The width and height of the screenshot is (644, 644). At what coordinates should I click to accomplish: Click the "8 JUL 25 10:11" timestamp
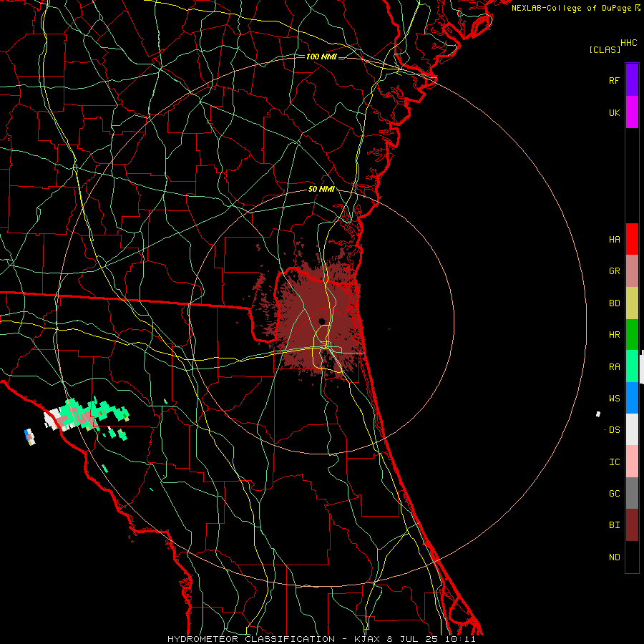[x=431, y=639]
